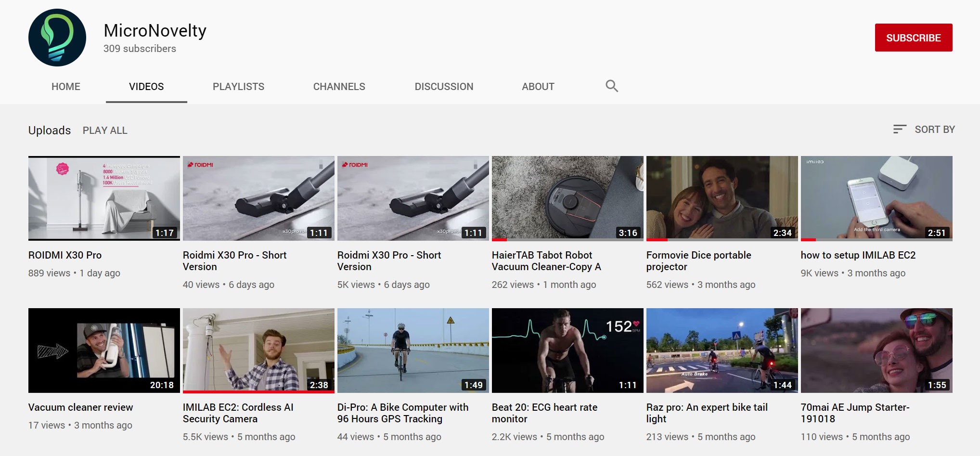Open the Di-Pro Bike Computer thumbnail
980x456 pixels.
[x=413, y=351]
